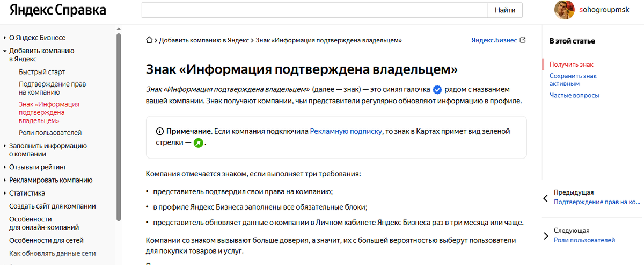The height and width of the screenshot is (265, 644).
Task: Jump to Частые вопросы section
Action: [x=574, y=96]
